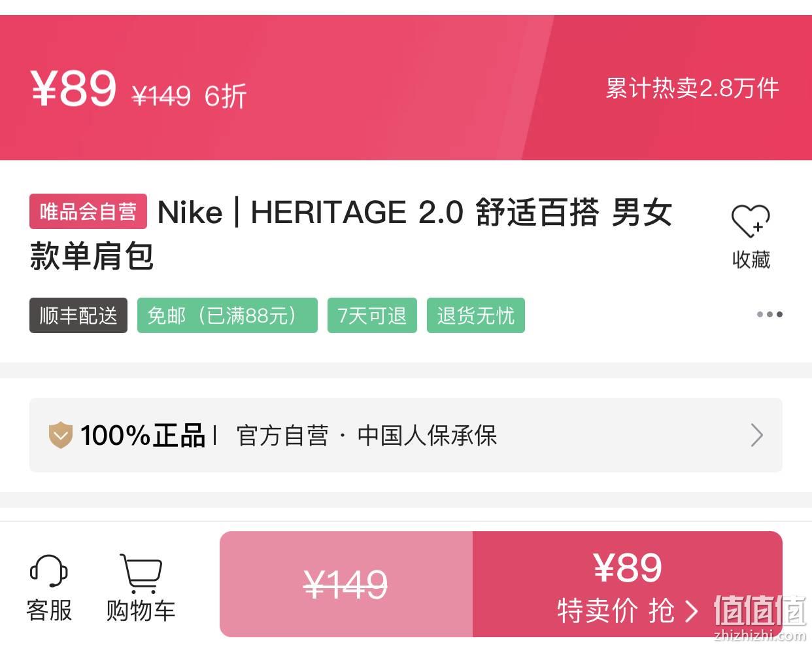
Task: Select the ¥149 original price button
Action: tap(346, 584)
